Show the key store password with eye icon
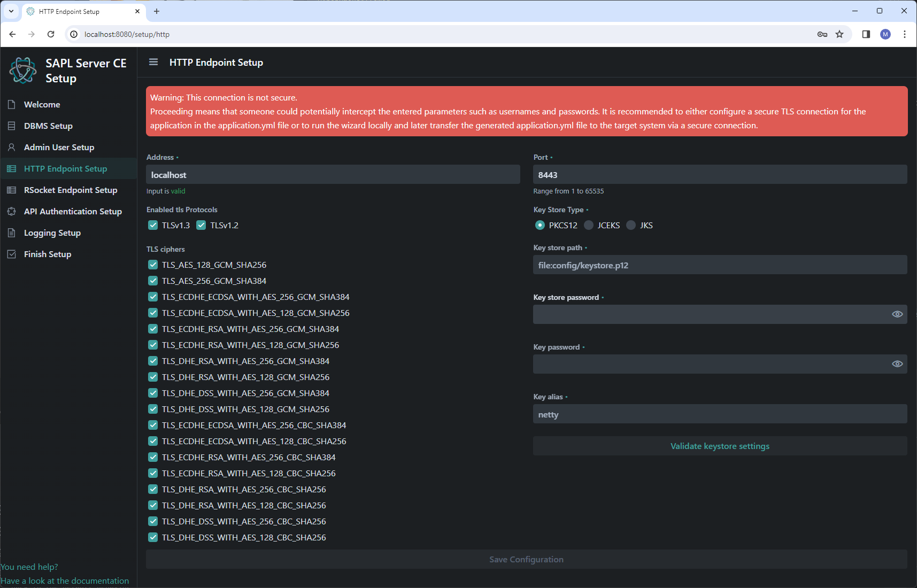 coord(897,314)
